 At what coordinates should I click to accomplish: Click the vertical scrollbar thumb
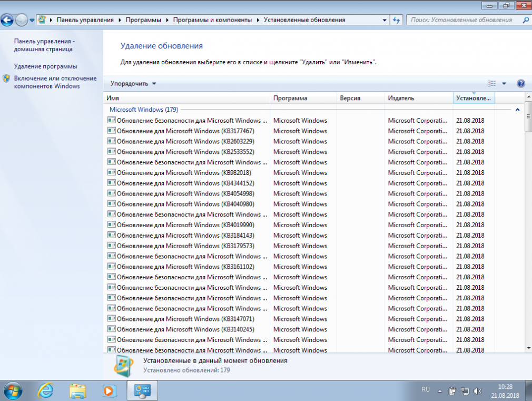coord(528,116)
